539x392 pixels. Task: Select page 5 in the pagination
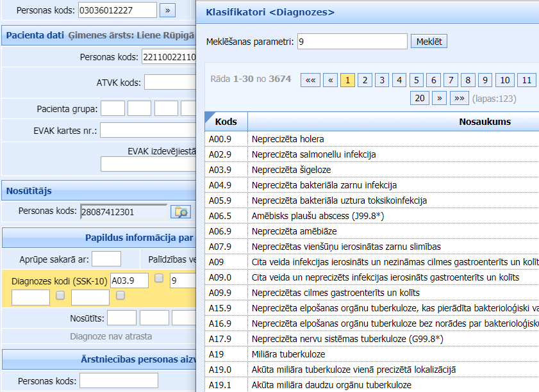pyautogui.click(x=417, y=80)
